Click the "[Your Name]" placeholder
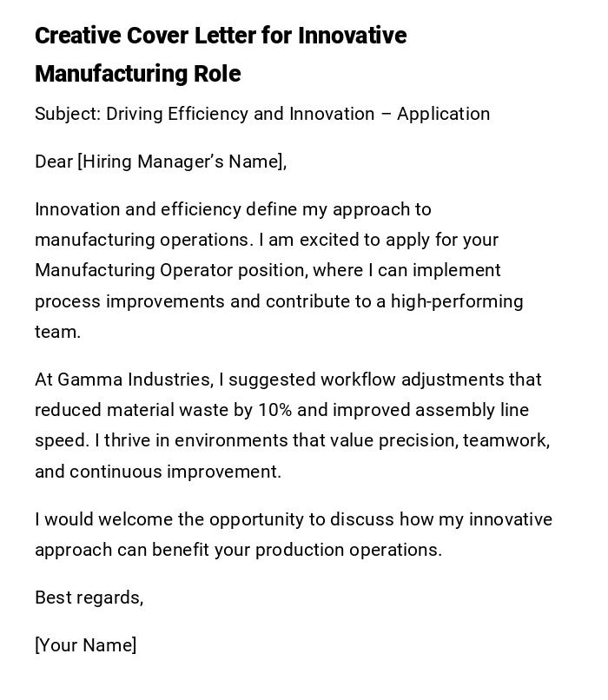Screen dimensions: 608x700 [x=85, y=645]
